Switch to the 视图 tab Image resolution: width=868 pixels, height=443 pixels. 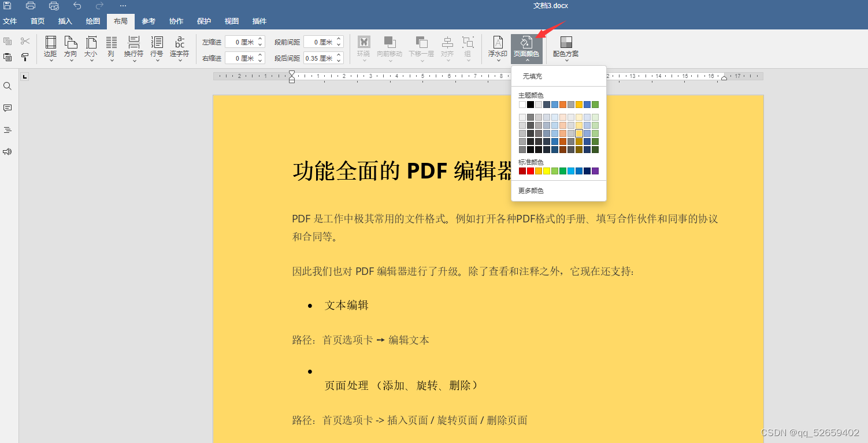(x=232, y=21)
